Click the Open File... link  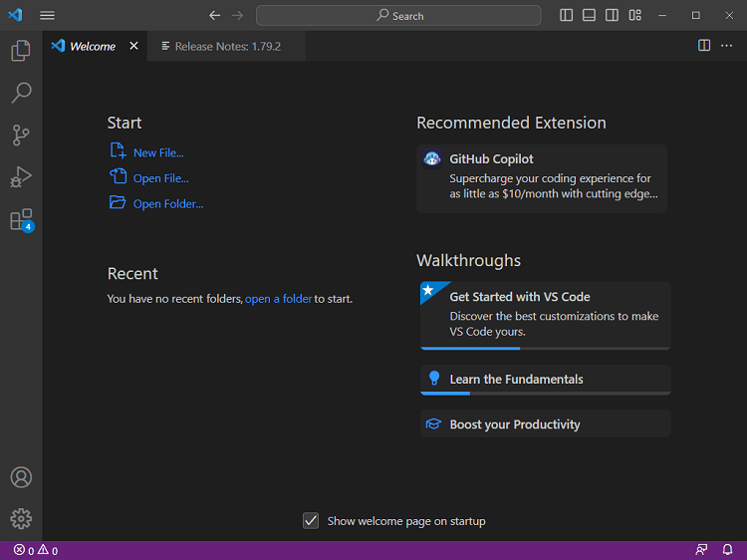click(x=161, y=178)
